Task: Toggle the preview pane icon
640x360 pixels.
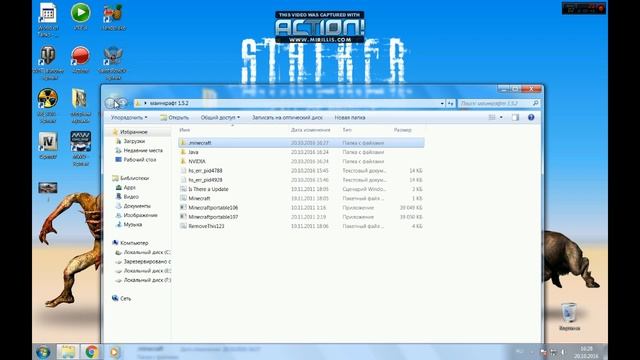Action: point(516,118)
